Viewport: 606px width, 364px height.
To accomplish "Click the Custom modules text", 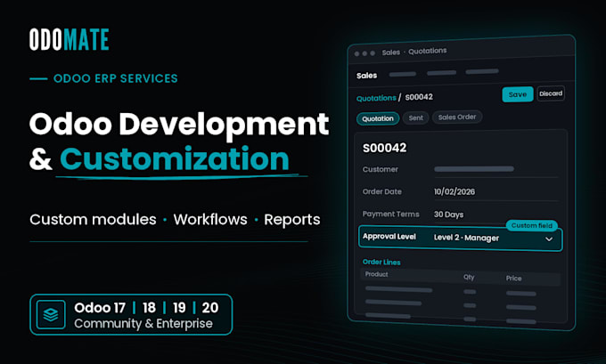I will tap(94, 219).
